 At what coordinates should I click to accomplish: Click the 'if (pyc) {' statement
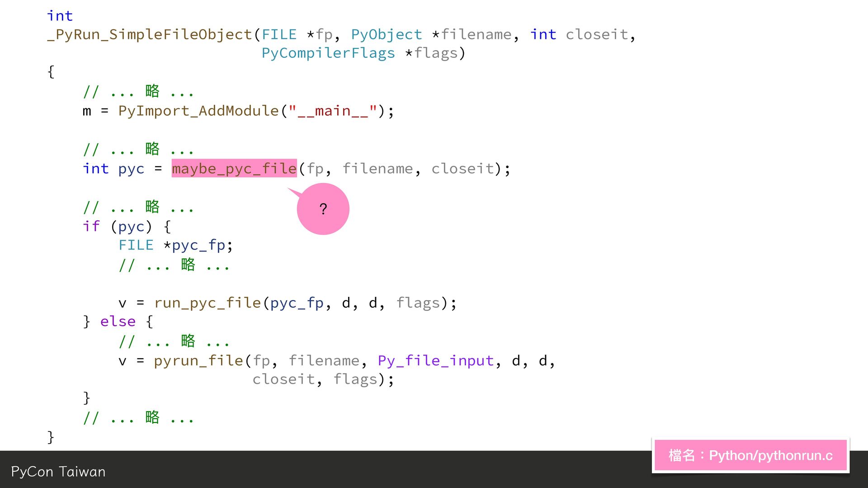coord(127,226)
